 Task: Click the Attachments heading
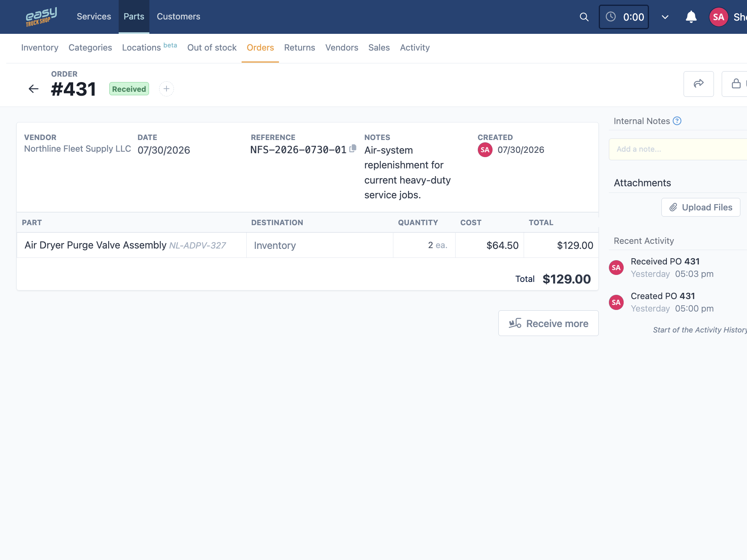pos(642,183)
